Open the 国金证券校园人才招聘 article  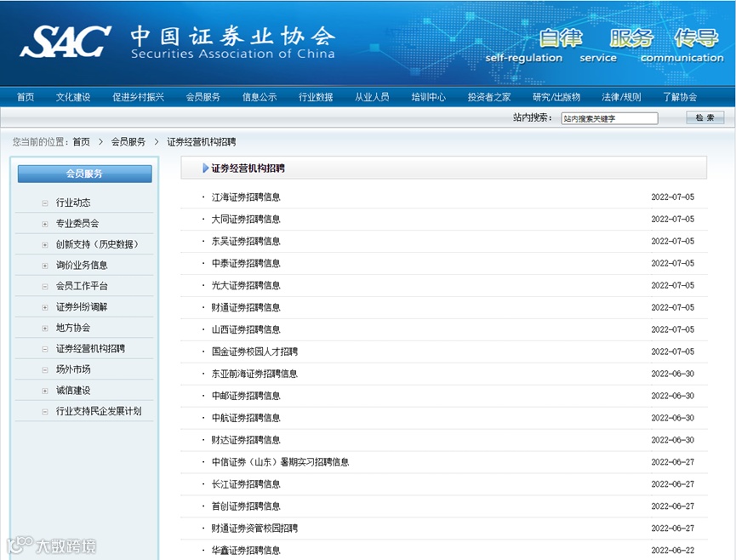(x=254, y=351)
